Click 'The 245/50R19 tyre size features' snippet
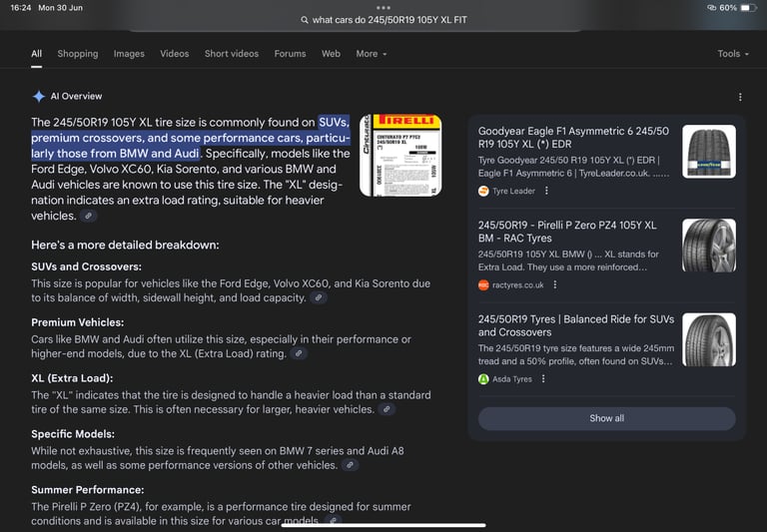 point(575,354)
